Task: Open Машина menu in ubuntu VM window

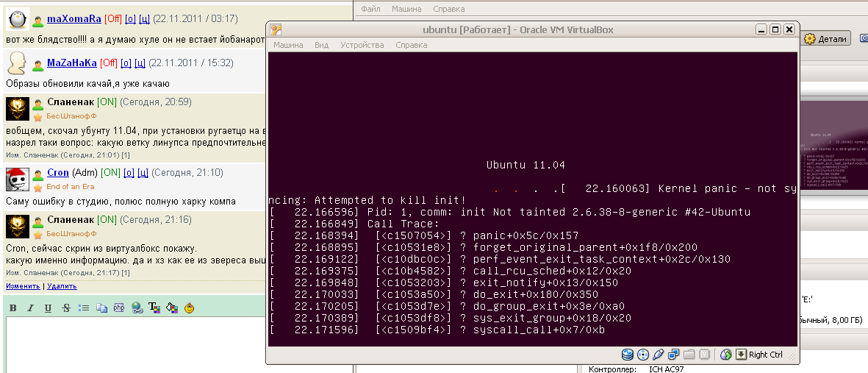Action: (x=288, y=45)
